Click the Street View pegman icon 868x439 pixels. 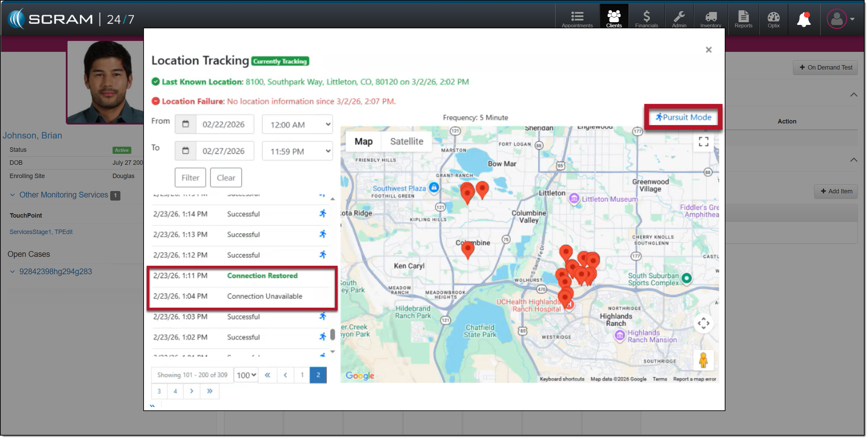pyautogui.click(x=704, y=361)
